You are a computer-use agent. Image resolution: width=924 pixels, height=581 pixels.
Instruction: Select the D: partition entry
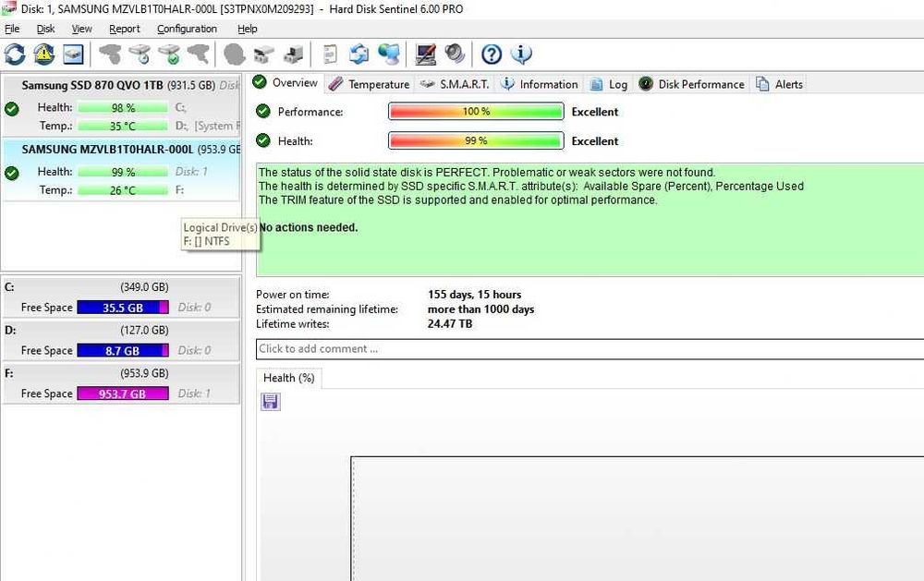(121, 340)
